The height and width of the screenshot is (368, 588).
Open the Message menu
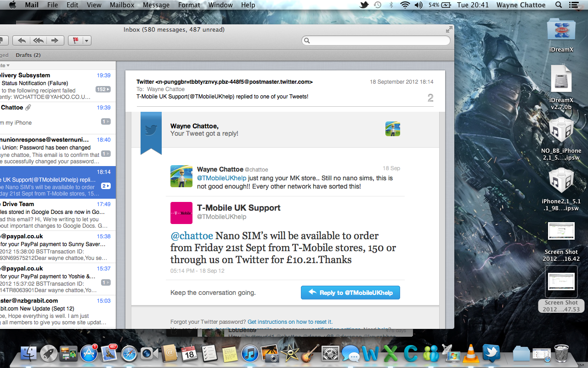(156, 5)
